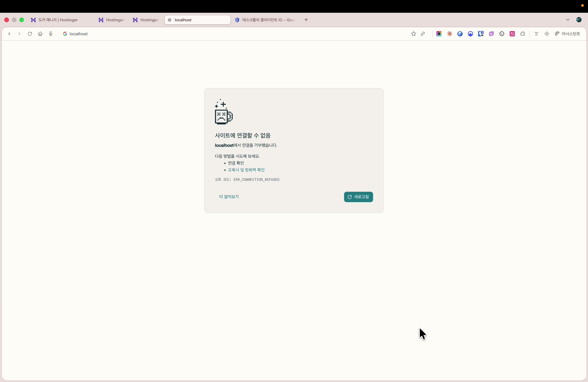Screen dimensions: 588x382
Task: Open the puzzle piece extensions menu
Action: click(x=523, y=34)
